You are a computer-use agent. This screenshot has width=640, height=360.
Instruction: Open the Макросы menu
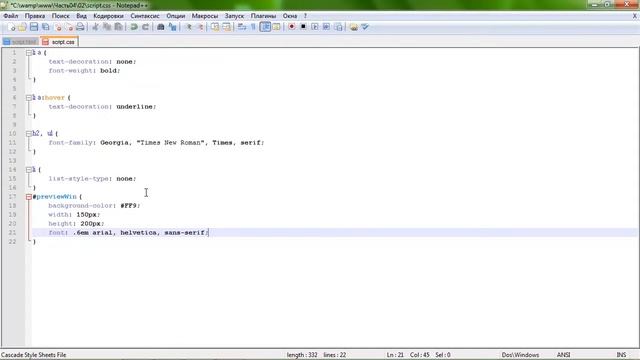click(205, 16)
